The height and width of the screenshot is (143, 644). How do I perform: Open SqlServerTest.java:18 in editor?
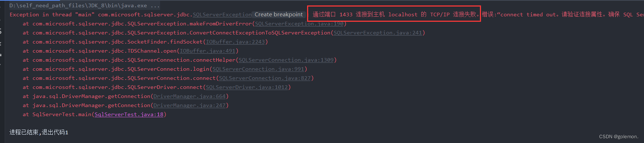point(129,114)
